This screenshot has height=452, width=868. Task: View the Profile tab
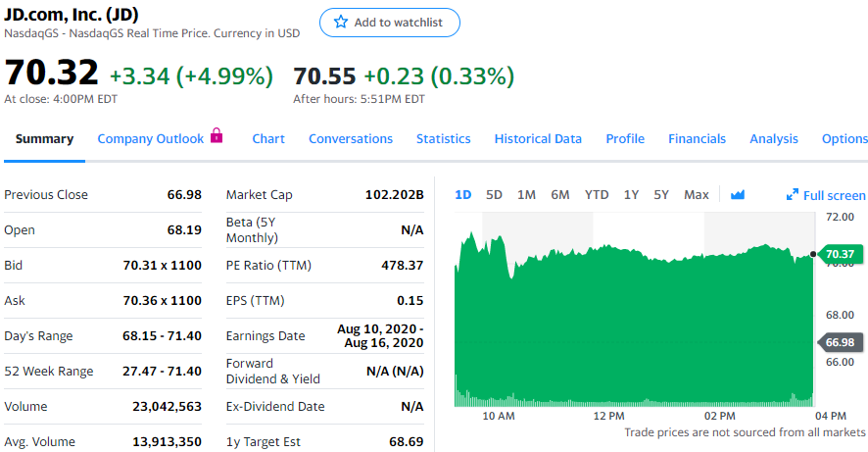click(625, 139)
